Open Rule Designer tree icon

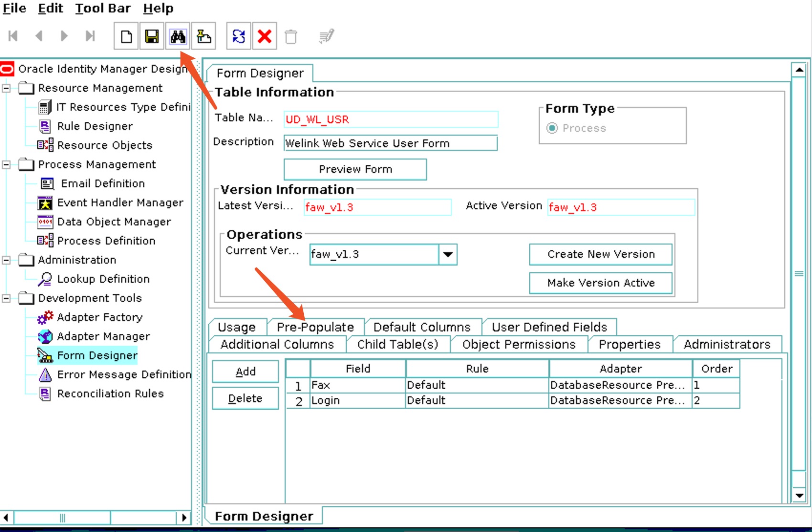45,126
